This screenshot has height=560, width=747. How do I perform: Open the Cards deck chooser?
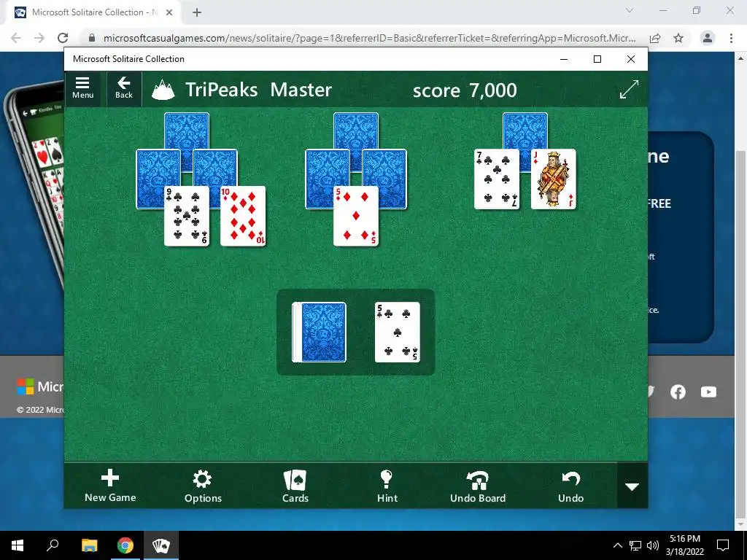(295, 486)
